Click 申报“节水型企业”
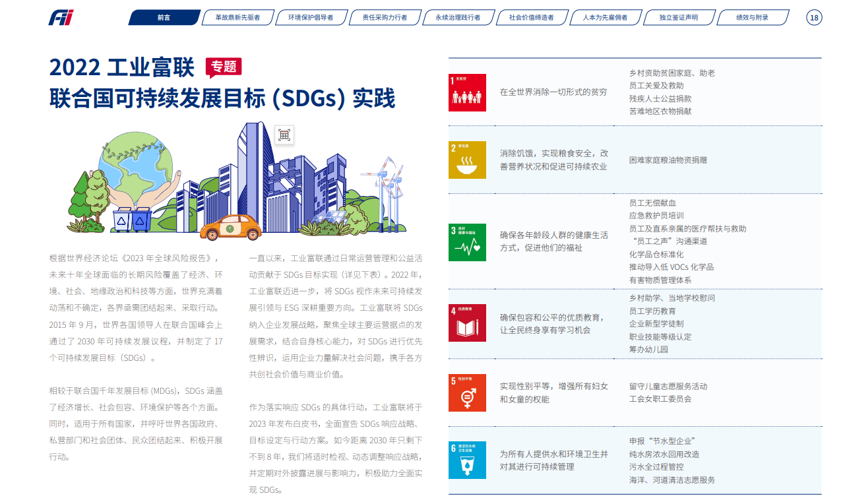 click(662, 441)
